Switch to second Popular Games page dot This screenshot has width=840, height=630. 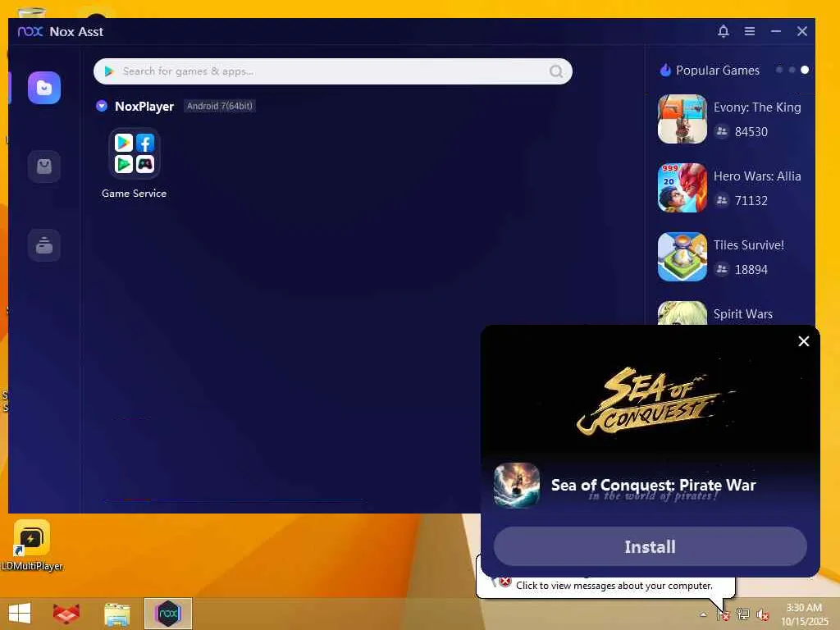tap(792, 70)
